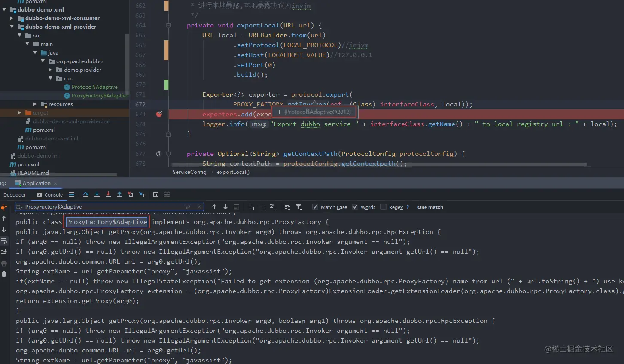624x364 pixels.
Task: Click Trace Current Stream Chain icon
Action: [x=167, y=194]
